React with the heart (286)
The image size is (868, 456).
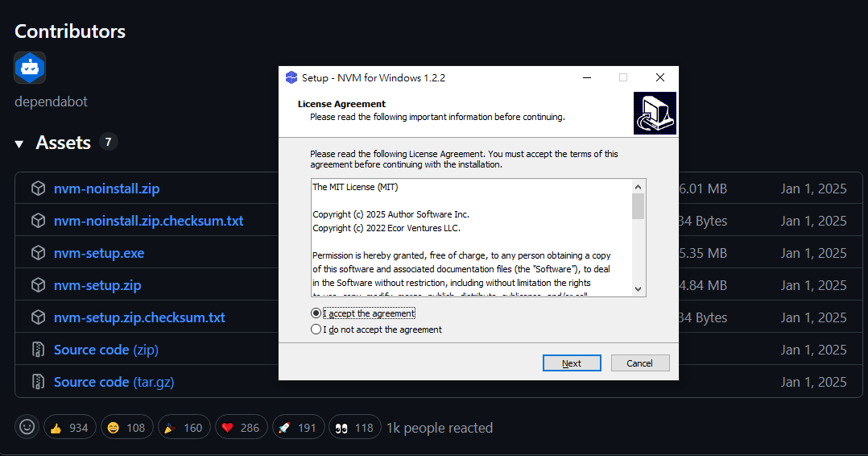pyautogui.click(x=241, y=427)
